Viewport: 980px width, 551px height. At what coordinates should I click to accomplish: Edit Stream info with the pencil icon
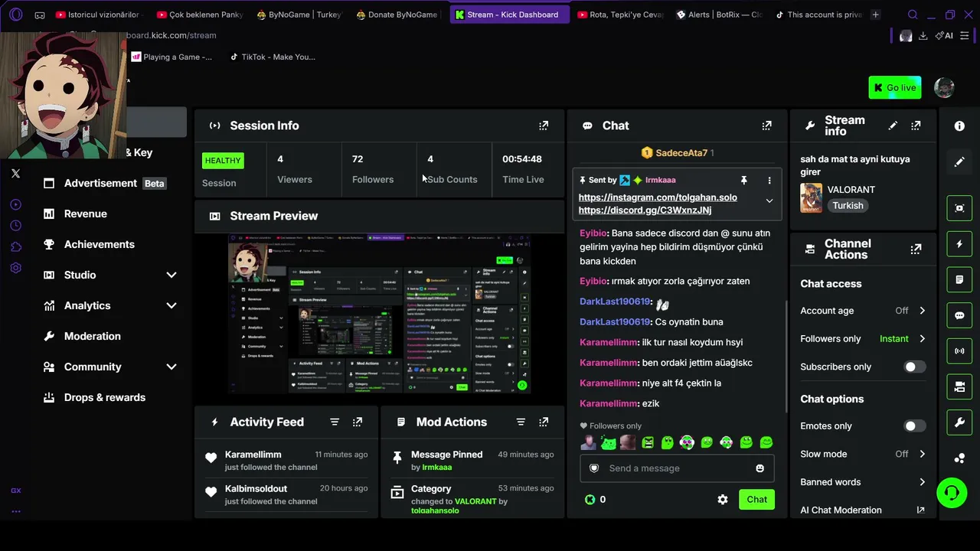tap(893, 126)
